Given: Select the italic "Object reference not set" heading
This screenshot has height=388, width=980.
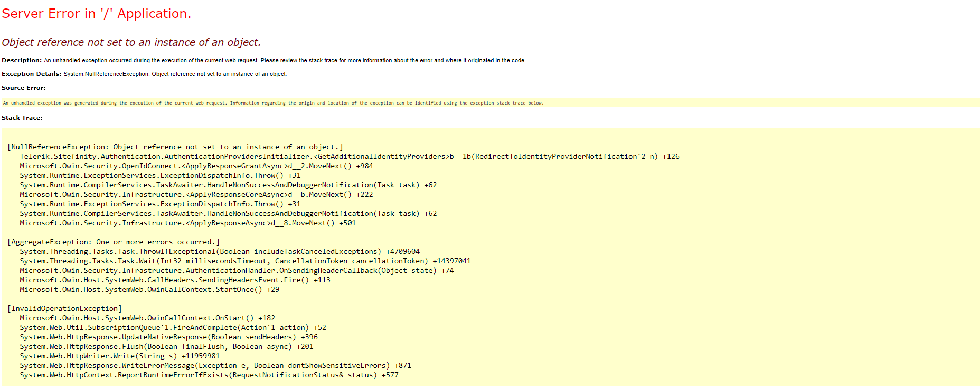Looking at the screenshot, I should [x=131, y=42].
